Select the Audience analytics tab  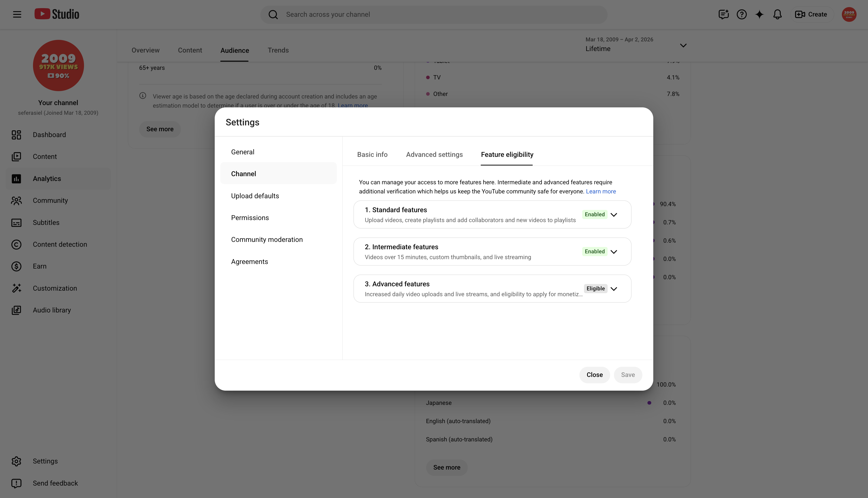(235, 50)
